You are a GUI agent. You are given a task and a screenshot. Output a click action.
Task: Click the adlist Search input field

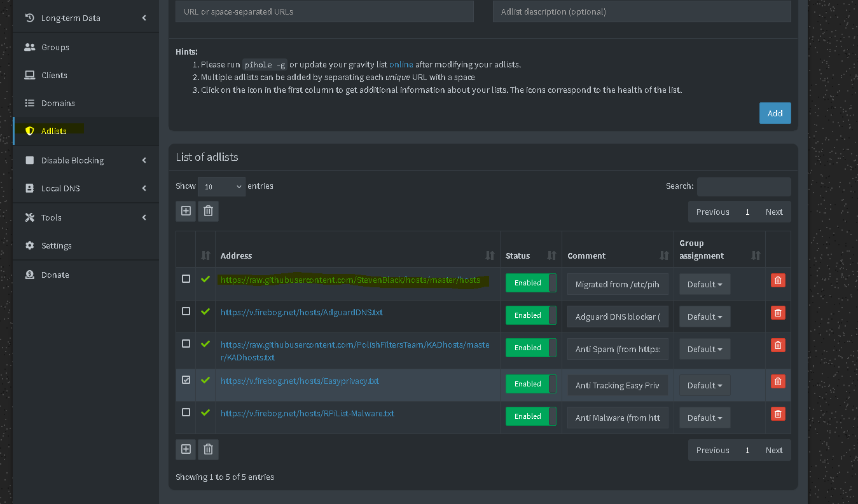pos(744,186)
